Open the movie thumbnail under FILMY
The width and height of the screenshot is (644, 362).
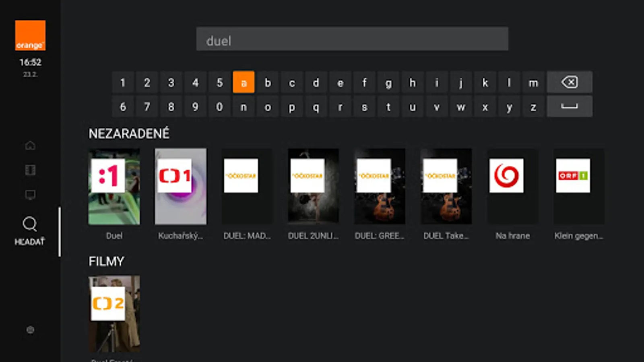pyautogui.click(x=114, y=314)
